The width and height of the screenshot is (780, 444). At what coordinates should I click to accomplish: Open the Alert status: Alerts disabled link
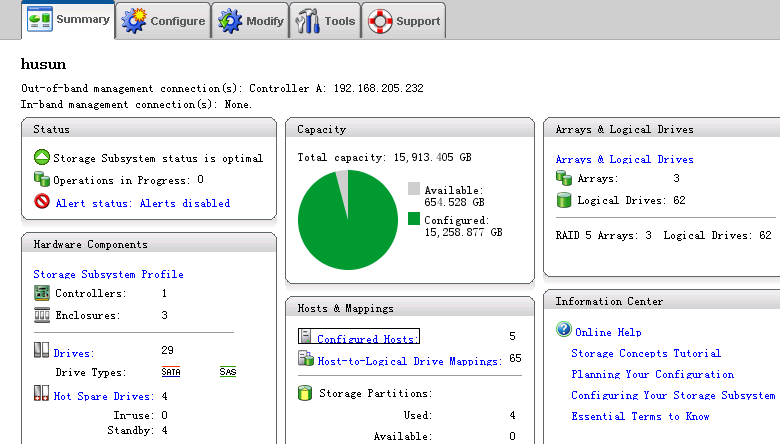pos(143,203)
